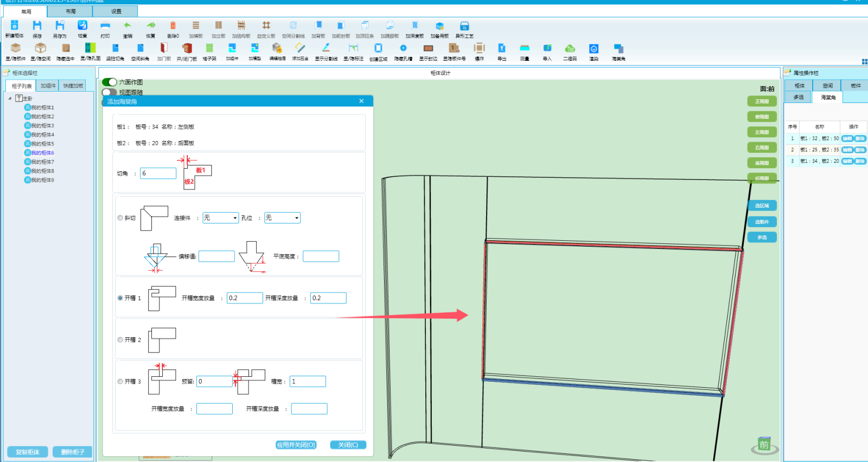This screenshot has height=462, width=868.
Task: Click 删除 for row 板1:34, 板2:20
Action: pyautogui.click(x=860, y=161)
